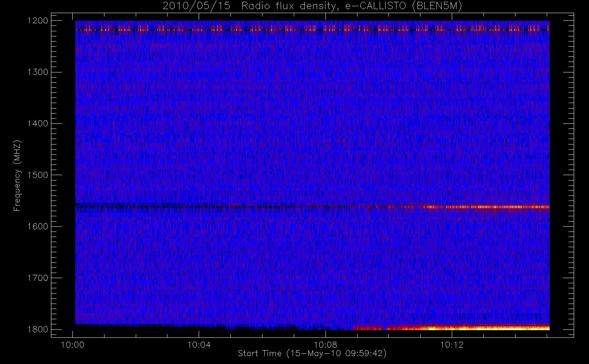Click the 'Frequency (MHZ)' axis label

[x=17, y=175]
